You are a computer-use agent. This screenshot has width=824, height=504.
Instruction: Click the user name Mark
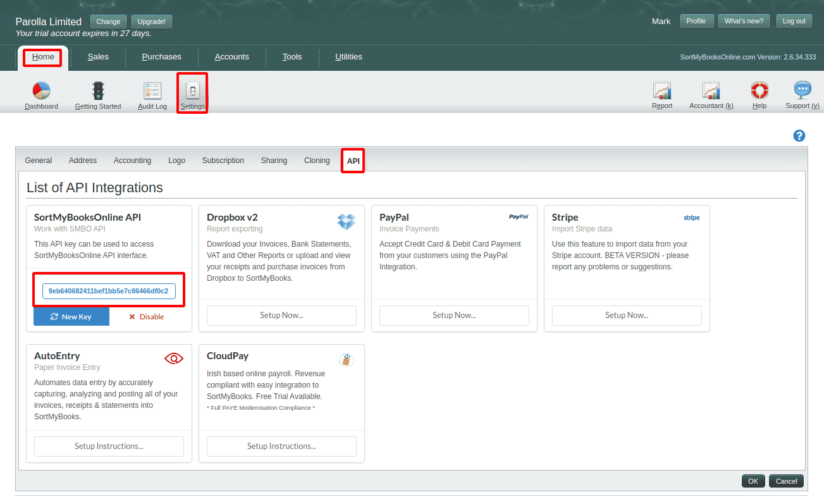tap(661, 22)
